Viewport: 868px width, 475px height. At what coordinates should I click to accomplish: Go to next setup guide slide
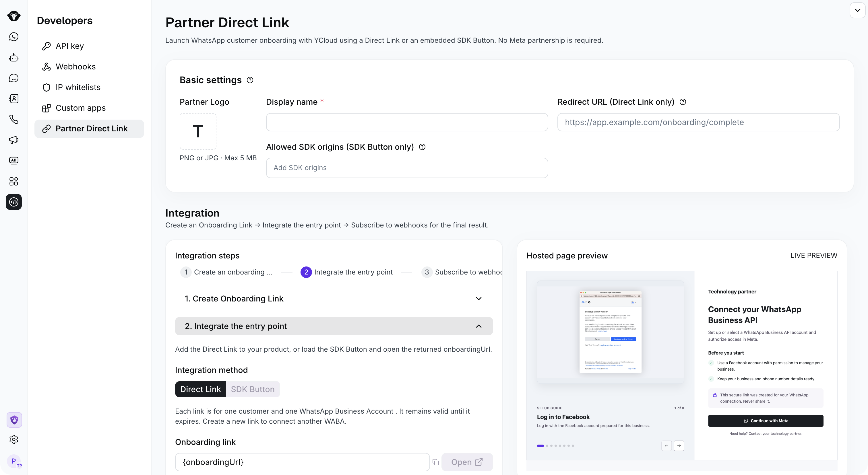[679, 446]
